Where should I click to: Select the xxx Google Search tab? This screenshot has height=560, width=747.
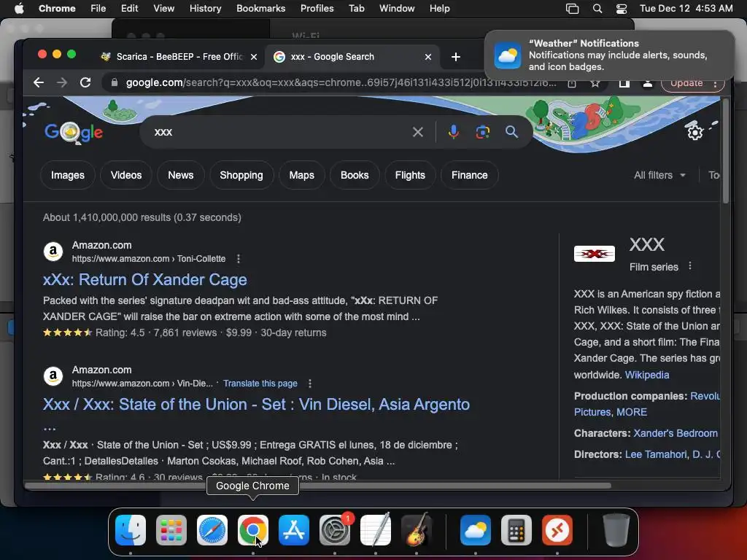coord(352,57)
